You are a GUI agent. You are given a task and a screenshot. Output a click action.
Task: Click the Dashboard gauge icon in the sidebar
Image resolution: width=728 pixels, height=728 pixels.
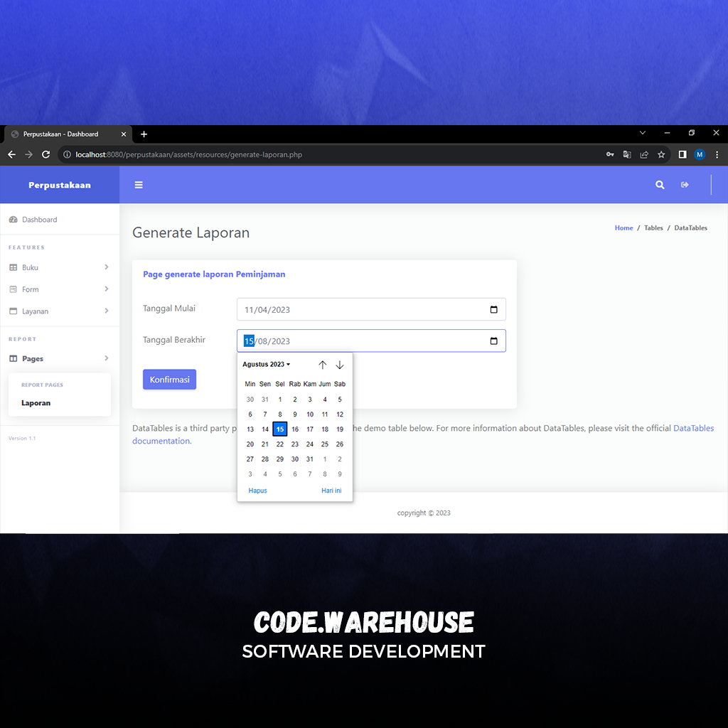tap(14, 220)
